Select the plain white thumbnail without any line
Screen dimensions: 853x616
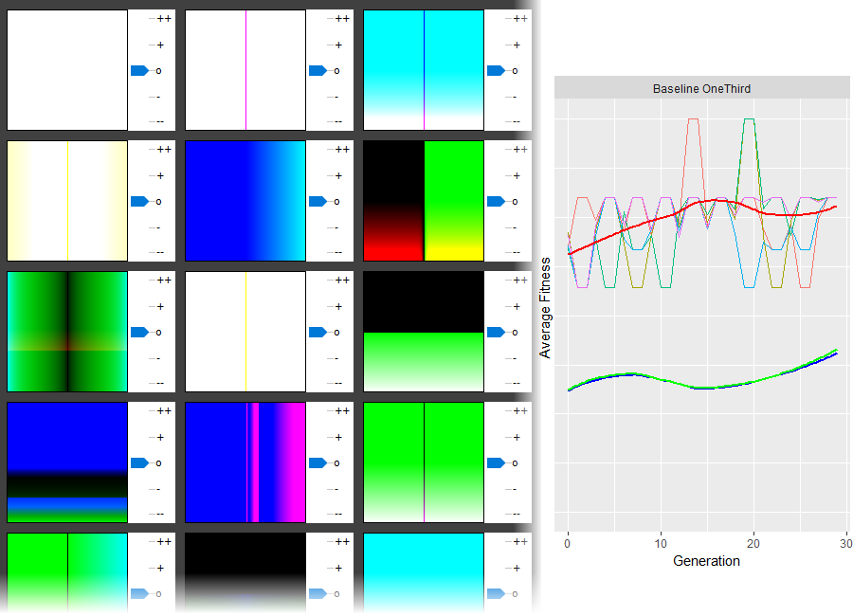coord(67,70)
